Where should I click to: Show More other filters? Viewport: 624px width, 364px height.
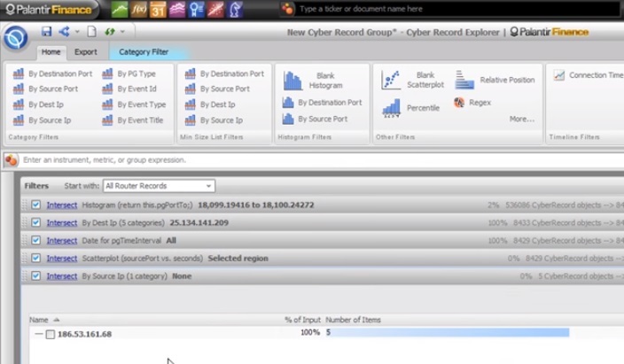click(522, 119)
